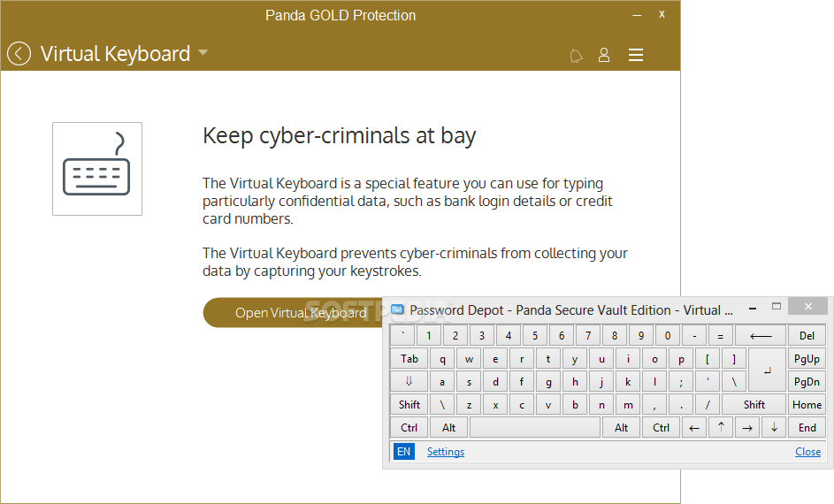
Task: Click the right bracket key
Action: [734, 359]
